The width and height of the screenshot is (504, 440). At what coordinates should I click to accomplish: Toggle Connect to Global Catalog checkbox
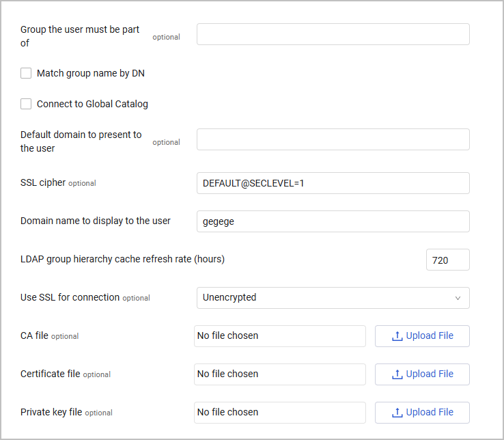pos(26,104)
